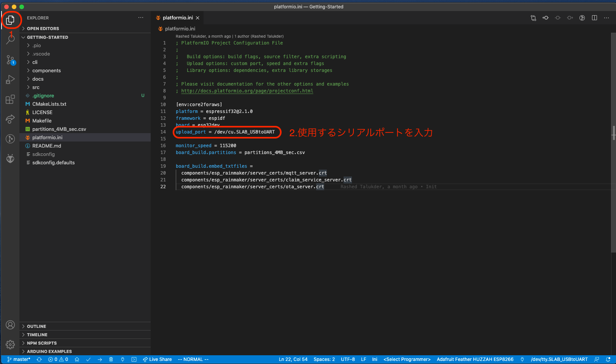Toggle LF end of line sequence
Screen dimensions: 616x364
pos(363,359)
